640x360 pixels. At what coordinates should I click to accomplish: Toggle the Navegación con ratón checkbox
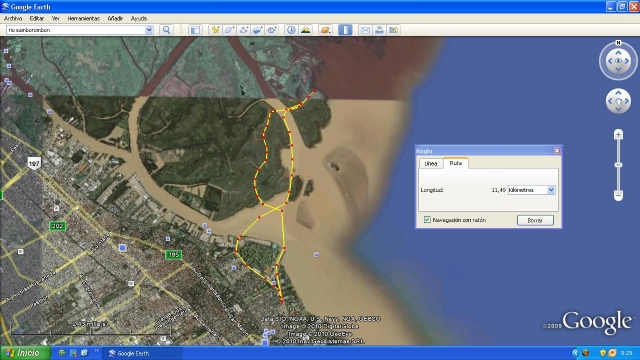click(427, 220)
